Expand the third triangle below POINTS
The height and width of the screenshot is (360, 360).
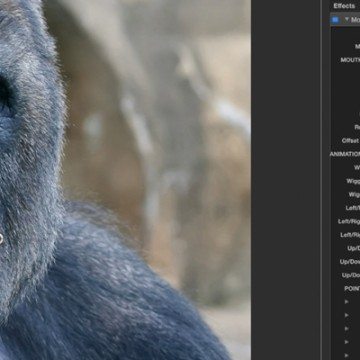347,328
